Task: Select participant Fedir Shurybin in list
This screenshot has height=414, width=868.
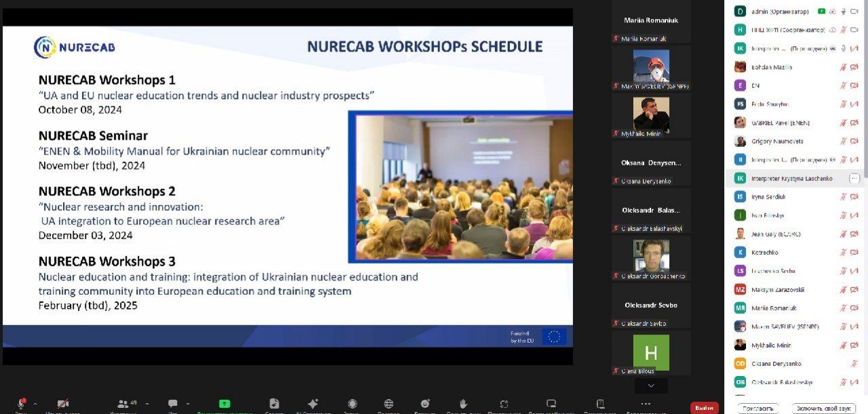Action: tap(795, 104)
